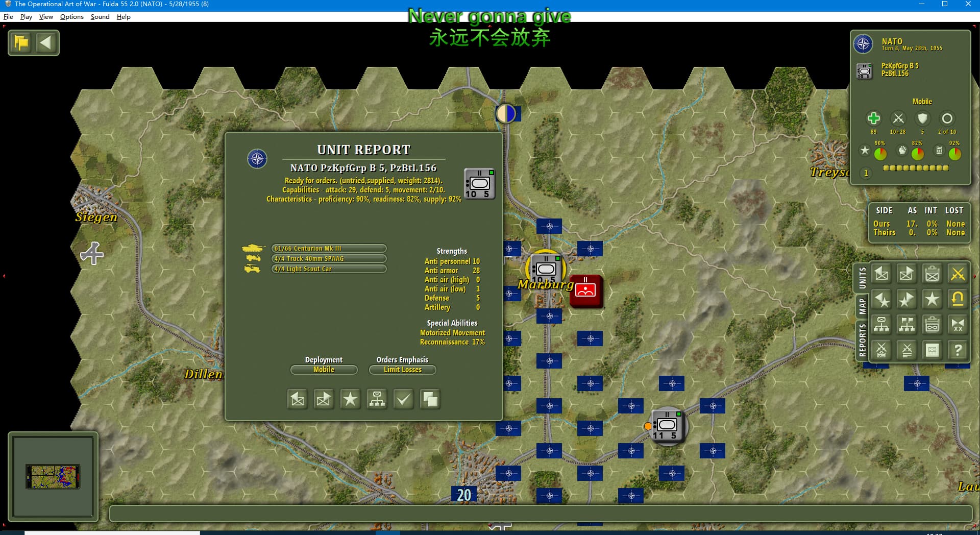The height and width of the screenshot is (535, 980).
Task: Click the question mark help icon
Action: pyautogui.click(x=958, y=350)
